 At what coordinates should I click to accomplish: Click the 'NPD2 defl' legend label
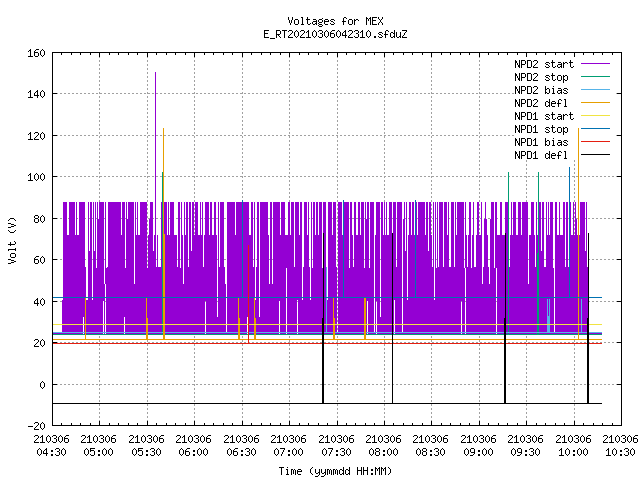pos(541,103)
